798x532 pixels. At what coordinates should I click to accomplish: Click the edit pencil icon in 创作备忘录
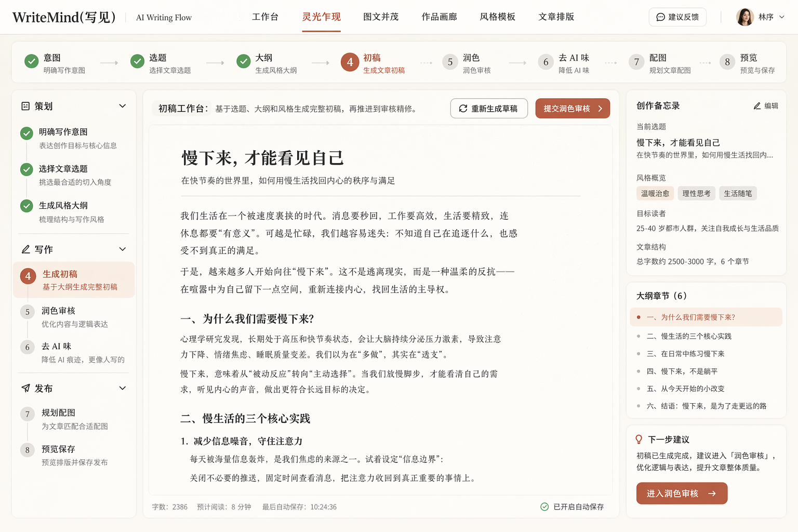tap(757, 106)
